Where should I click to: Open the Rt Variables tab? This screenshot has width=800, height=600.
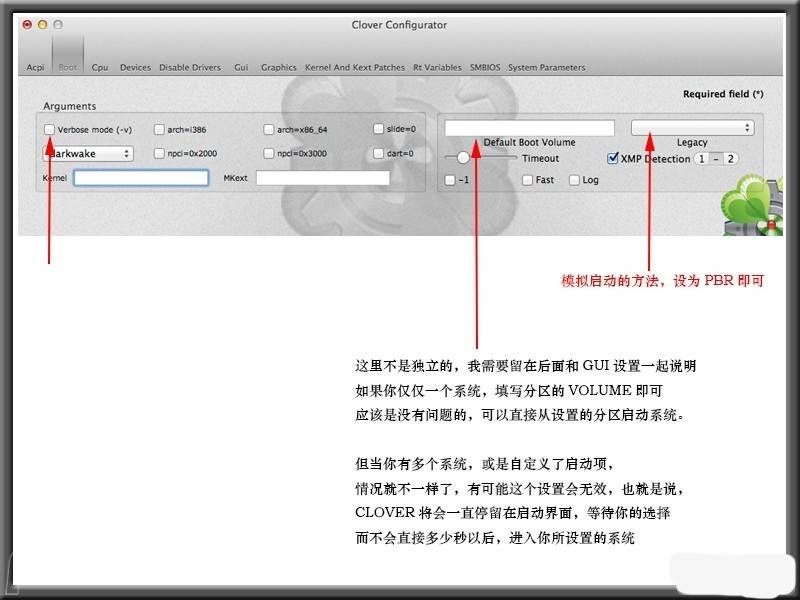pos(437,67)
